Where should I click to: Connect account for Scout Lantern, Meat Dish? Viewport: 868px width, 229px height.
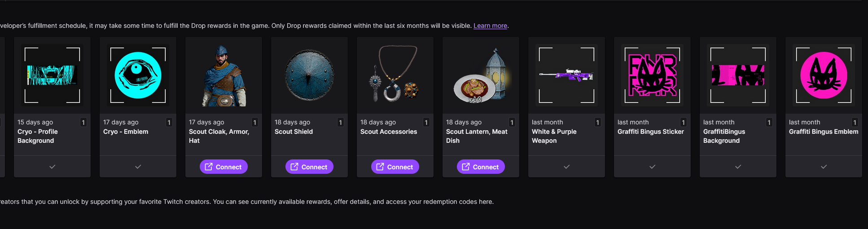coord(481,167)
